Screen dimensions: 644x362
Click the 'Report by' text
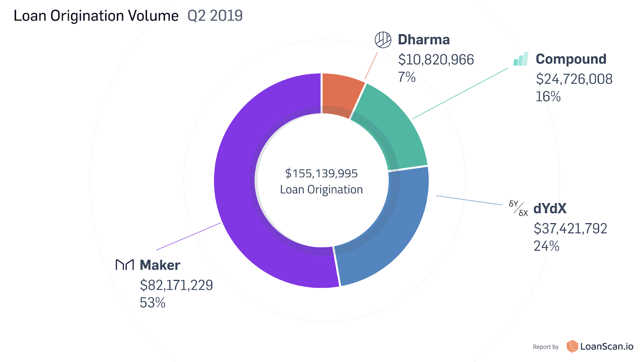tap(545, 347)
